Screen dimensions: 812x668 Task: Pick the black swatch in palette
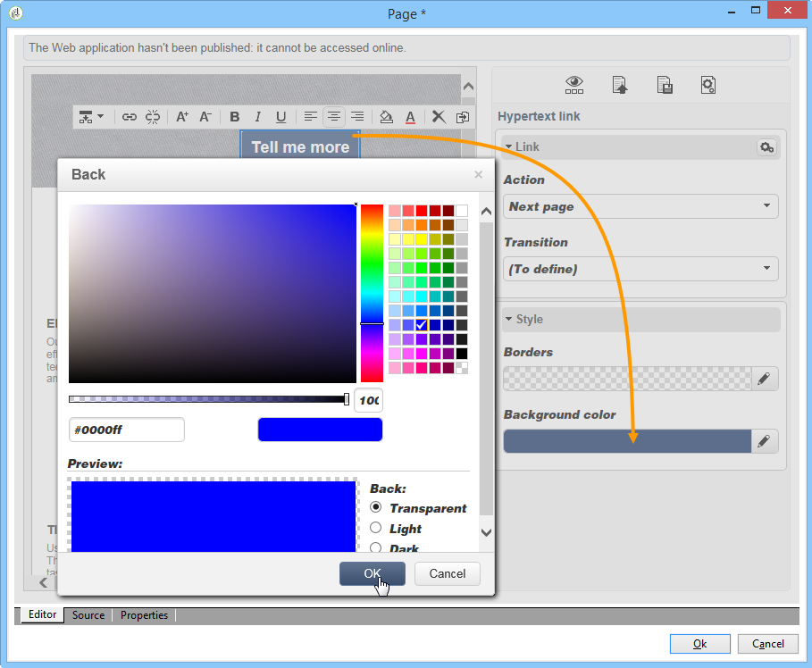pos(462,354)
